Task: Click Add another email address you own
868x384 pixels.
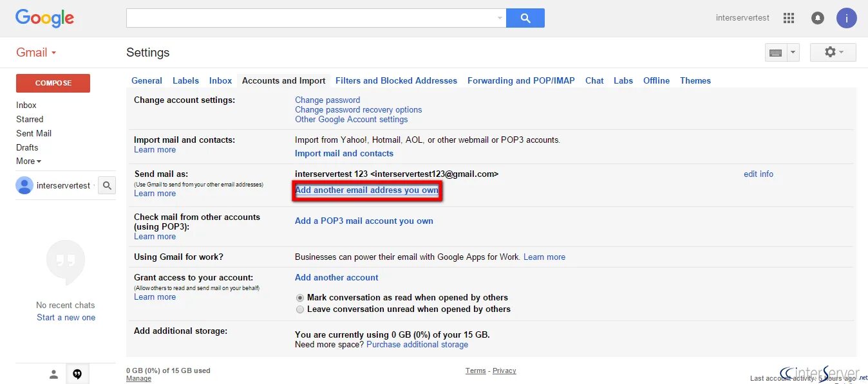Action: [367, 190]
